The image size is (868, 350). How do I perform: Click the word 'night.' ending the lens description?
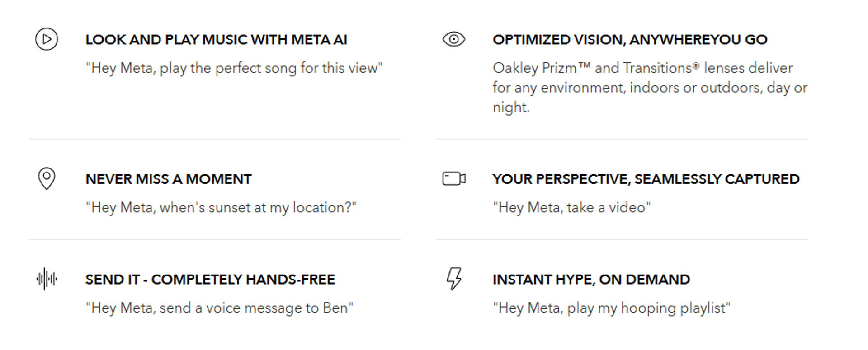pyautogui.click(x=511, y=107)
